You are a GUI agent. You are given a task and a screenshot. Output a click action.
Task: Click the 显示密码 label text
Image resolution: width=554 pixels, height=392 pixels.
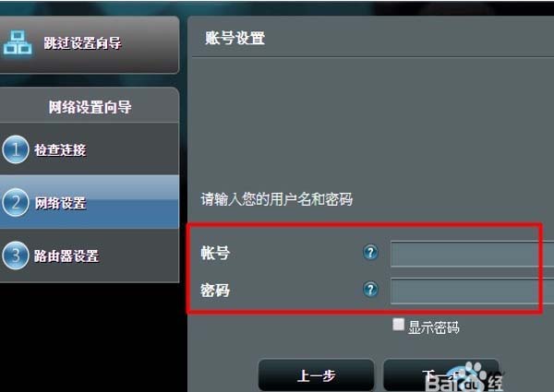434,327
